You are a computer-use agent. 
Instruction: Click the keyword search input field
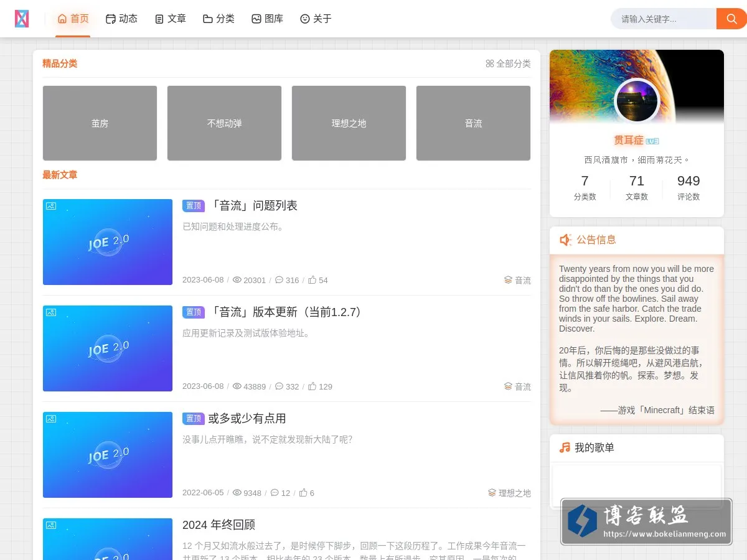(x=664, y=19)
